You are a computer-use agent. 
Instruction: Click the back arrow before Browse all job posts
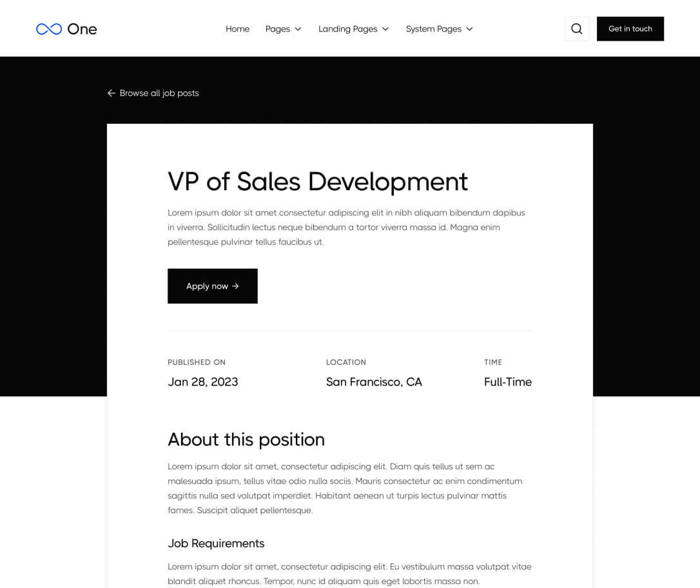pos(112,93)
